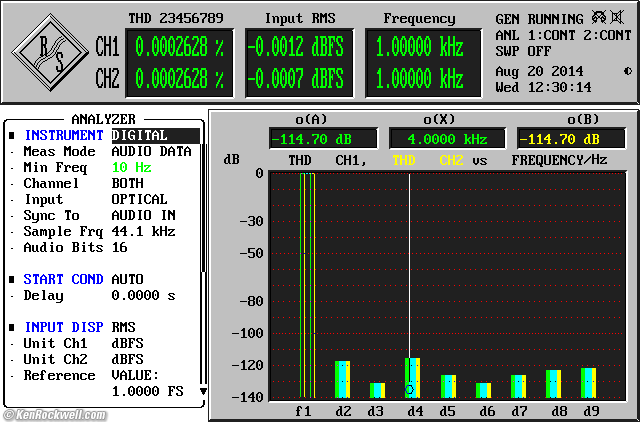Image resolution: width=640 pixels, height=422 pixels.
Task: Change the Input OPTICAL setting
Action: tap(139, 199)
